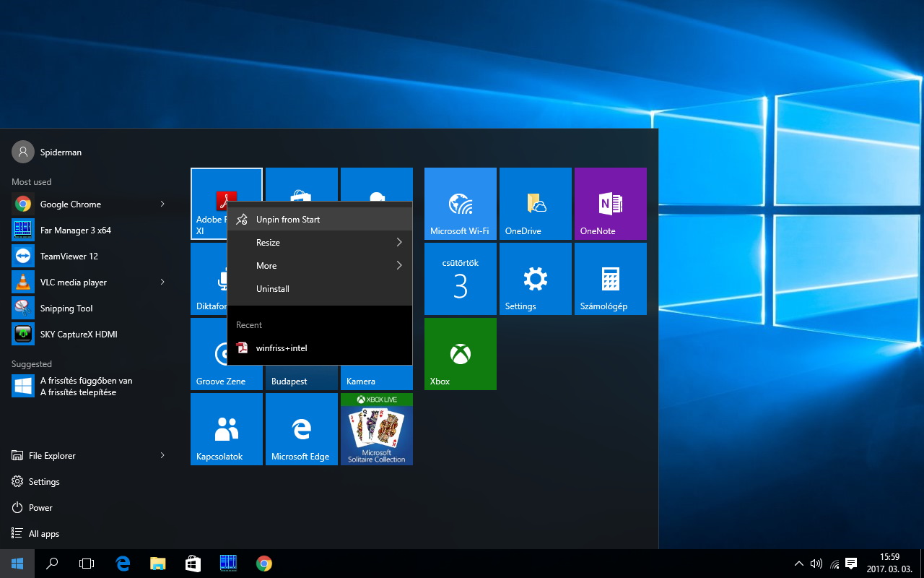This screenshot has width=924, height=578.
Task: Expand File Explorer jump list arrow
Action: tap(162, 456)
